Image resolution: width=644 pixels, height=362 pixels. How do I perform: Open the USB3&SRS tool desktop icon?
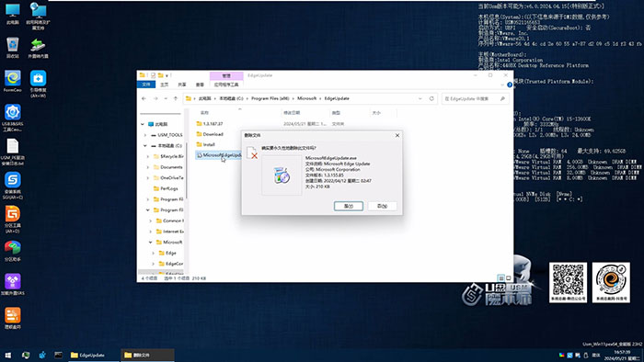[13, 118]
